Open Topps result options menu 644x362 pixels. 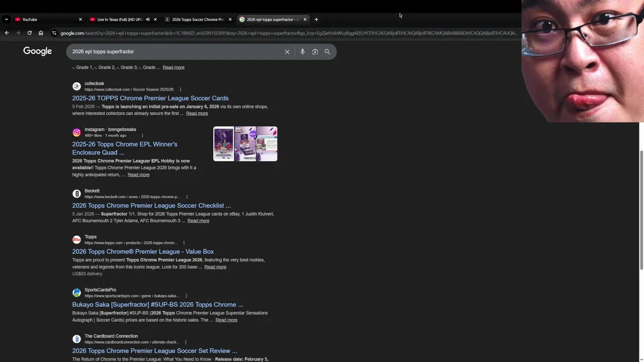pos(184,243)
